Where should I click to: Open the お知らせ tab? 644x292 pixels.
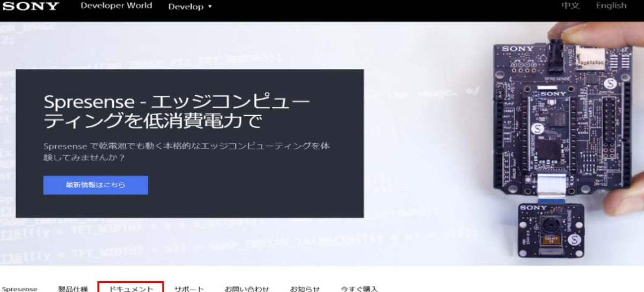(x=305, y=289)
